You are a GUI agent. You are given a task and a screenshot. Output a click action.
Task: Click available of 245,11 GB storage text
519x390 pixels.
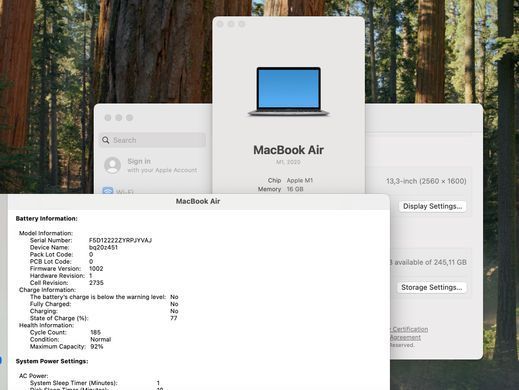pos(430,262)
